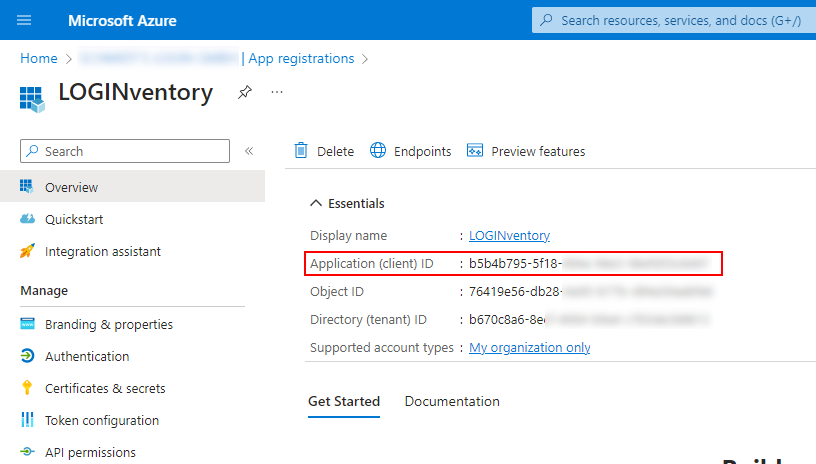Click the Directory (tenant) ID label
The image size is (816, 464).
pos(368,319)
